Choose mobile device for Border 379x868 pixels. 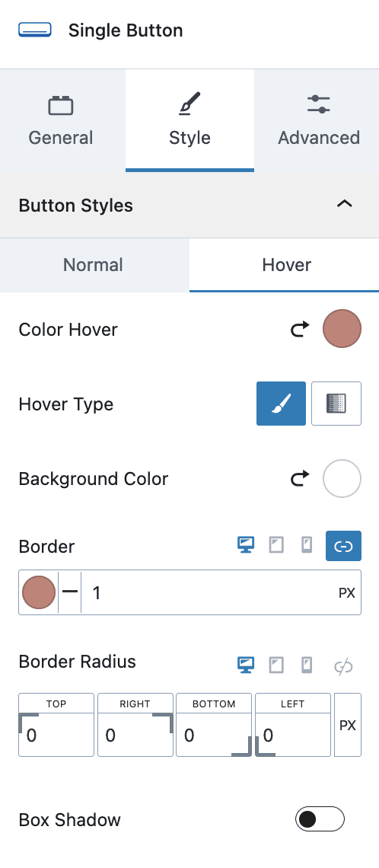307,545
